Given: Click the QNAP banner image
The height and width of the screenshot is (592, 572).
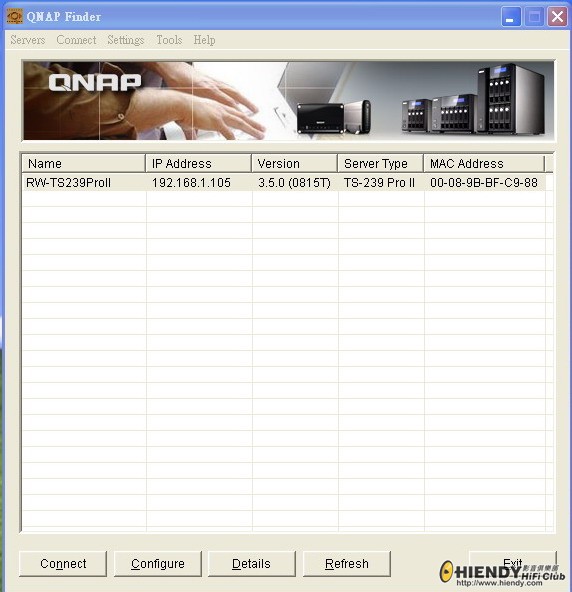Looking at the screenshot, I should [x=288, y=101].
